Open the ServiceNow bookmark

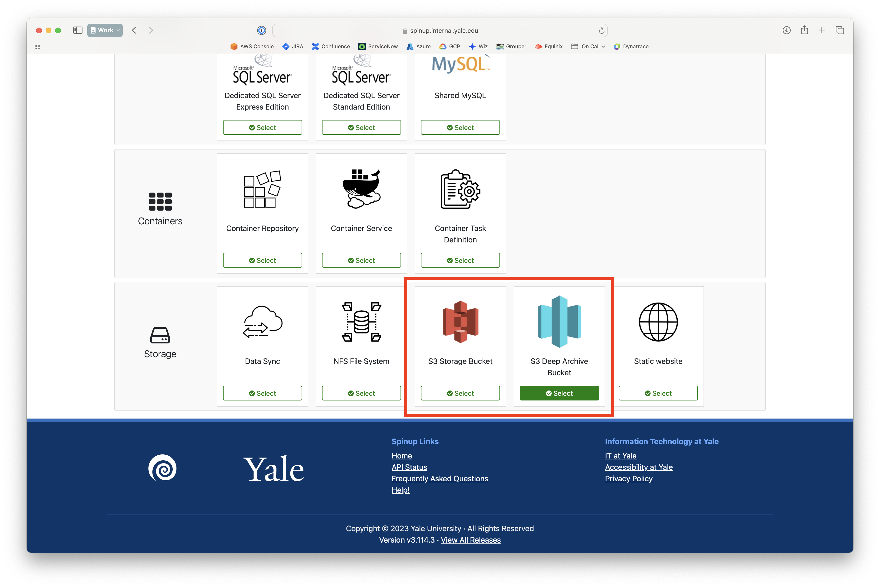click(378, 47)
